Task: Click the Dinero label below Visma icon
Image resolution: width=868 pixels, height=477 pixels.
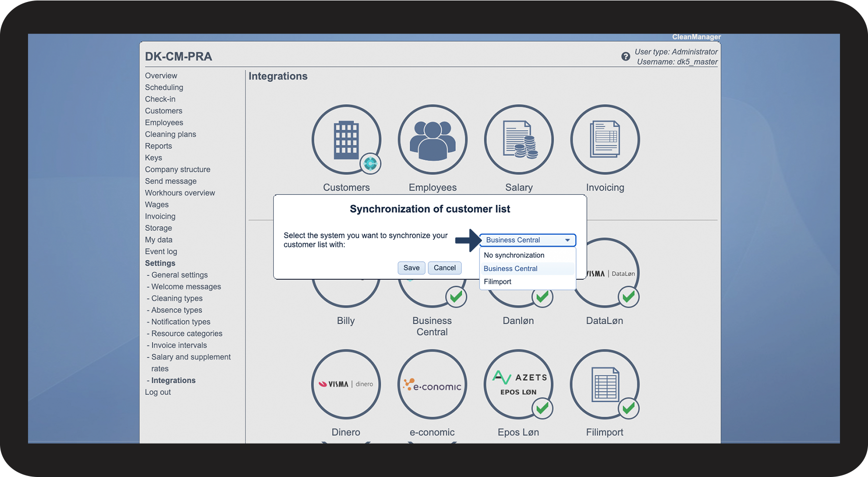Action: tap(346, 432)
